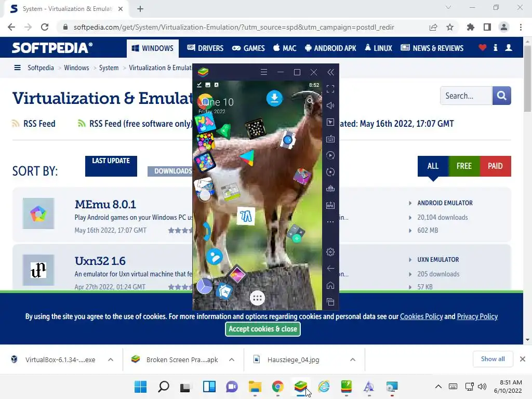Screen dimensions: 532x399
Task: Click Accept cookies & close button
Action: coord(262,329)
